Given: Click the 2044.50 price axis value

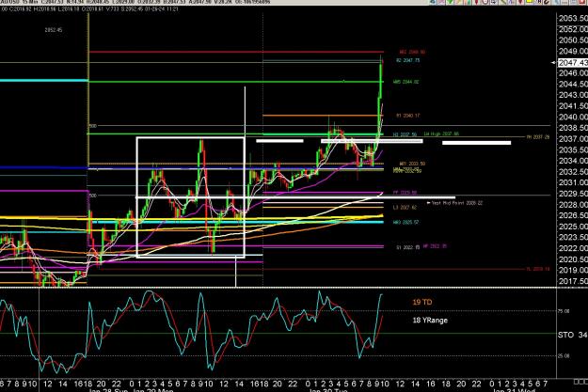Looking at the screenshot, I should coord(573,84).
